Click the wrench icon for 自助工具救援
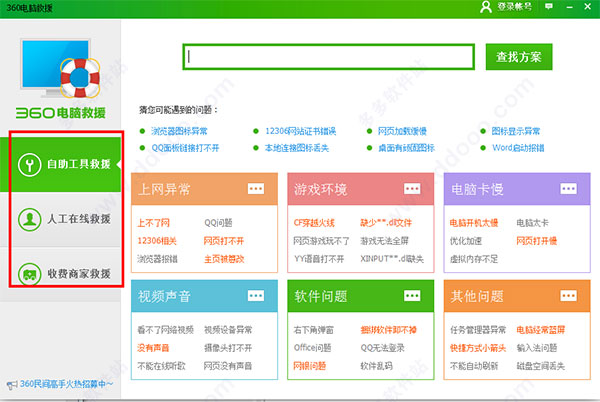This screenshot has width=600, height=402. 29,164
